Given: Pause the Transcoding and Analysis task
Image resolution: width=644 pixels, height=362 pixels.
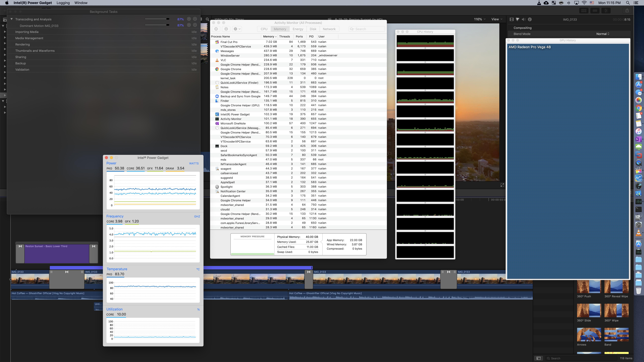Looking at the screenshot, I should (189, 19).
